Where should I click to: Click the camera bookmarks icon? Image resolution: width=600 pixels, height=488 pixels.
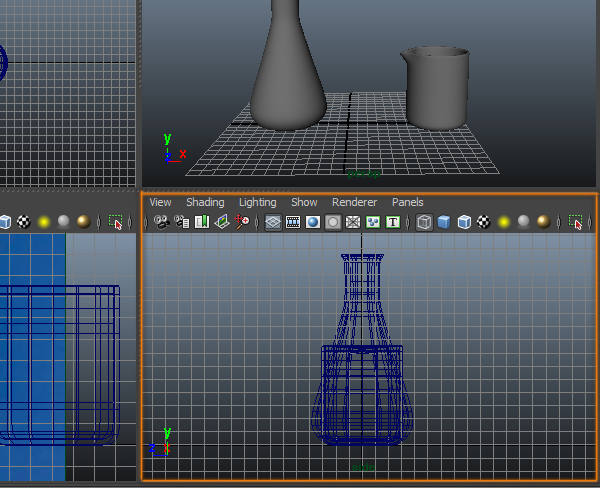tap(202, 222)
